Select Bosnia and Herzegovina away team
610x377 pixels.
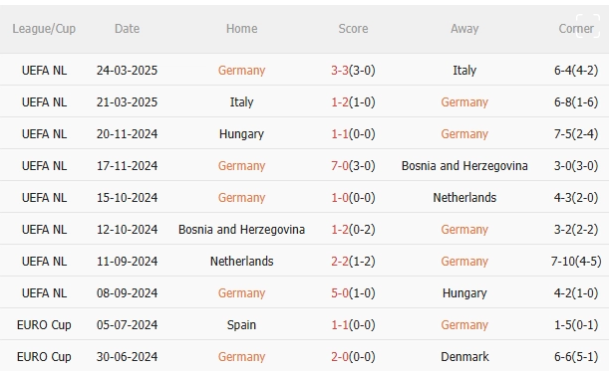click(465, 166)
